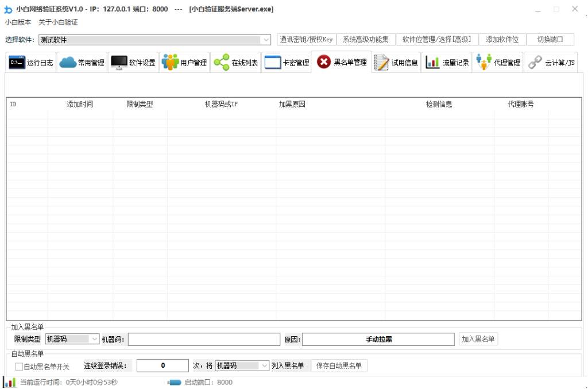Click the 常用管理 cloud icon
The height and width of the screenshot is (389, 588).
tap(68, 63)
